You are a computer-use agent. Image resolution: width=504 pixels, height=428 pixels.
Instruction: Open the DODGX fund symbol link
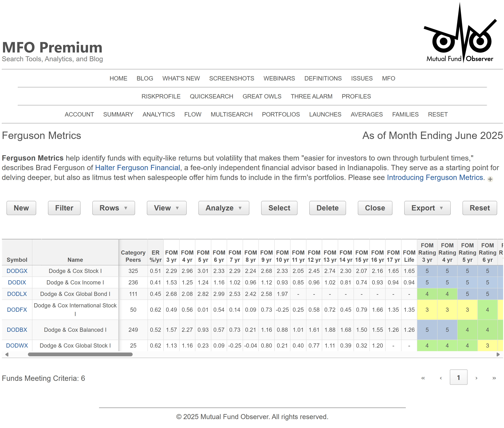[x=17, y=271]
